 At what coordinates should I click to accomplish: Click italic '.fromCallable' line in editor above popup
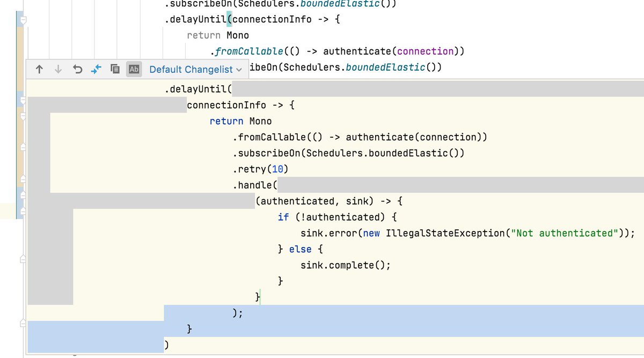(x=336, y=51)
